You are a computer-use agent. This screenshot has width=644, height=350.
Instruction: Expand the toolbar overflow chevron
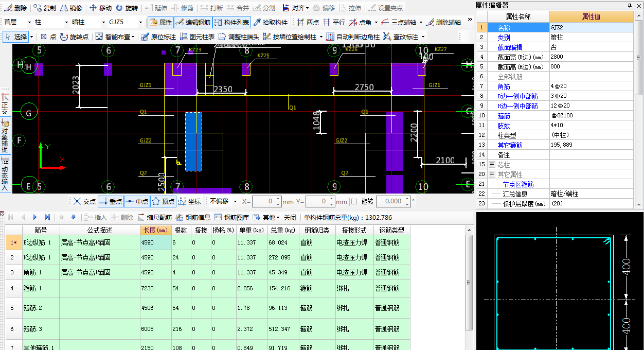(470, 21)
